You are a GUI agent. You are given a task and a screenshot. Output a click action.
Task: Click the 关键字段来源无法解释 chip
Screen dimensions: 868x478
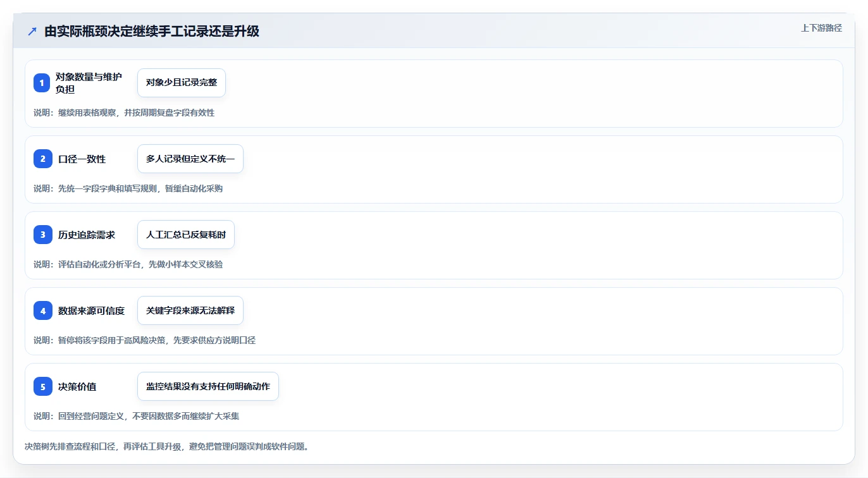[x=190, y=310]
